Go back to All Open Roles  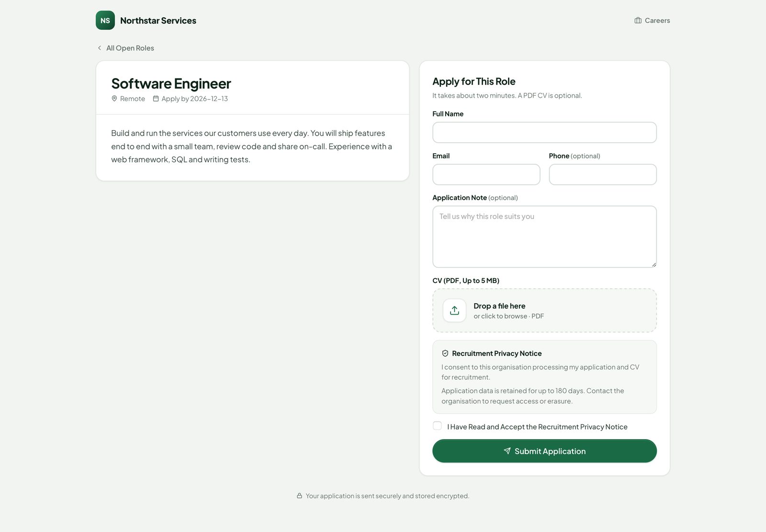125,48
